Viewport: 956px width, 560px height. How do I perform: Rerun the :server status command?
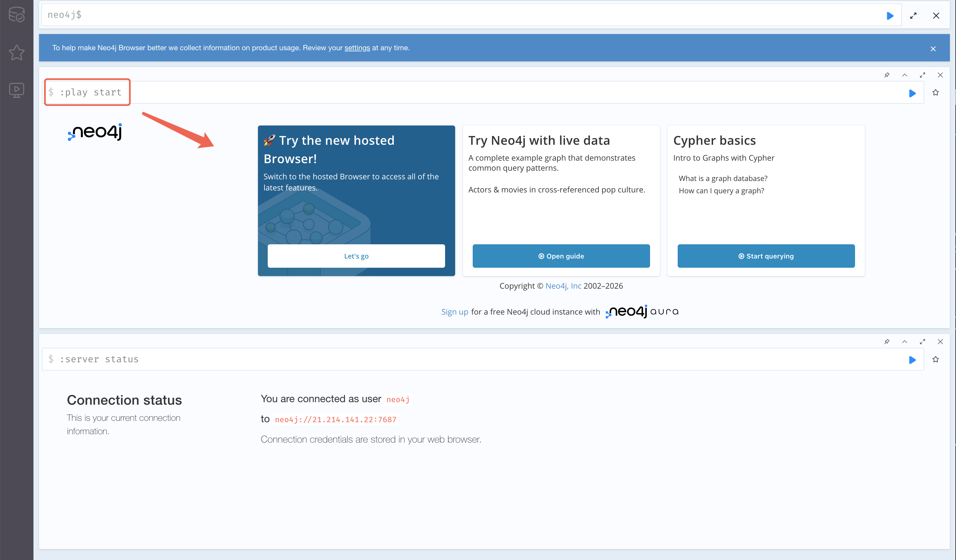point(912,360)
